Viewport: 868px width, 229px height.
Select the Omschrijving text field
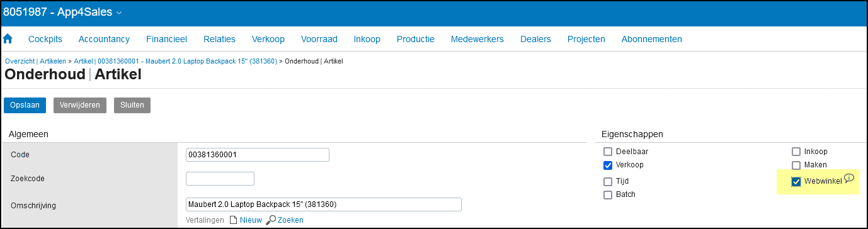(324, 204)
